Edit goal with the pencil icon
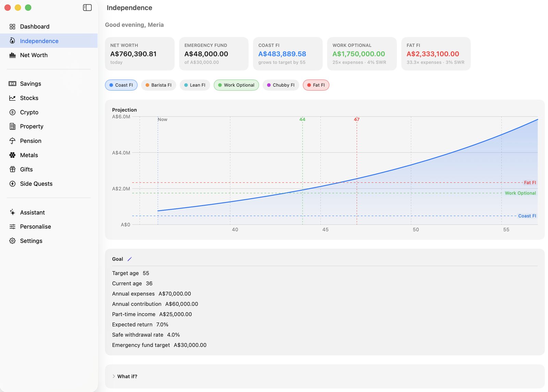Screen dimensions: 548x392 click(129, 259)
